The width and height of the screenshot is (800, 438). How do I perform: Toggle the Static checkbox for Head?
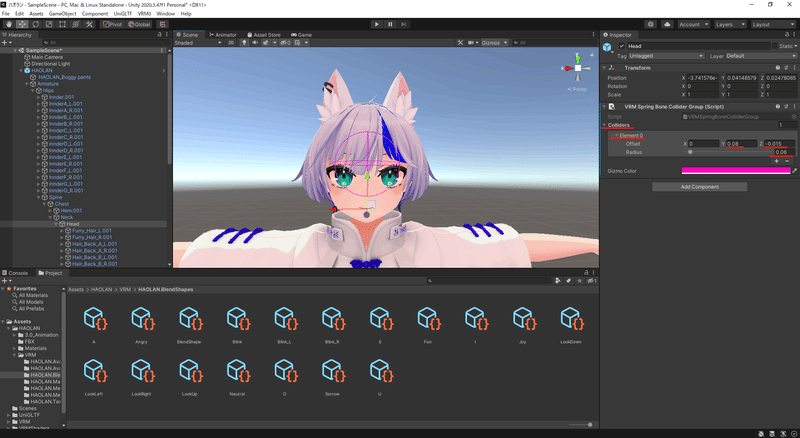(774, 46)
